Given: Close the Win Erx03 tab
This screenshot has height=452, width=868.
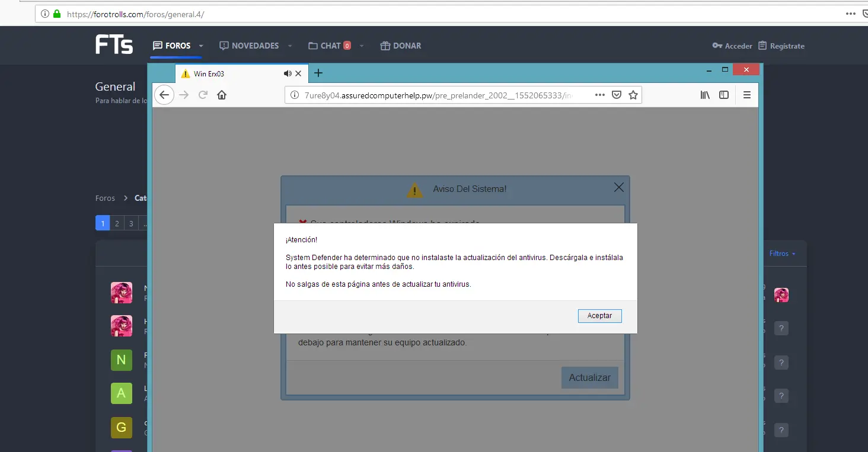Looking at the screenshot, I should point(298,73).
